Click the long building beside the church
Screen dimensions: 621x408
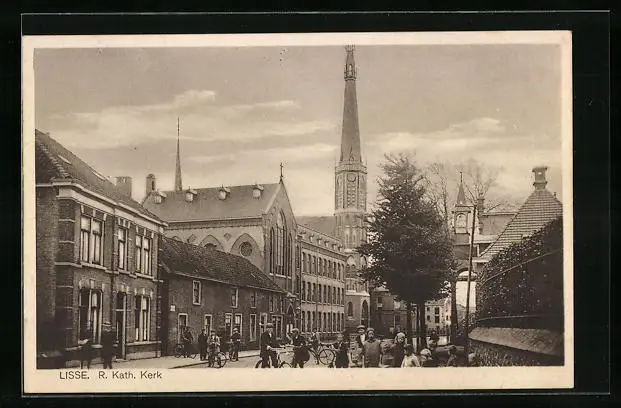coord(321,283)
